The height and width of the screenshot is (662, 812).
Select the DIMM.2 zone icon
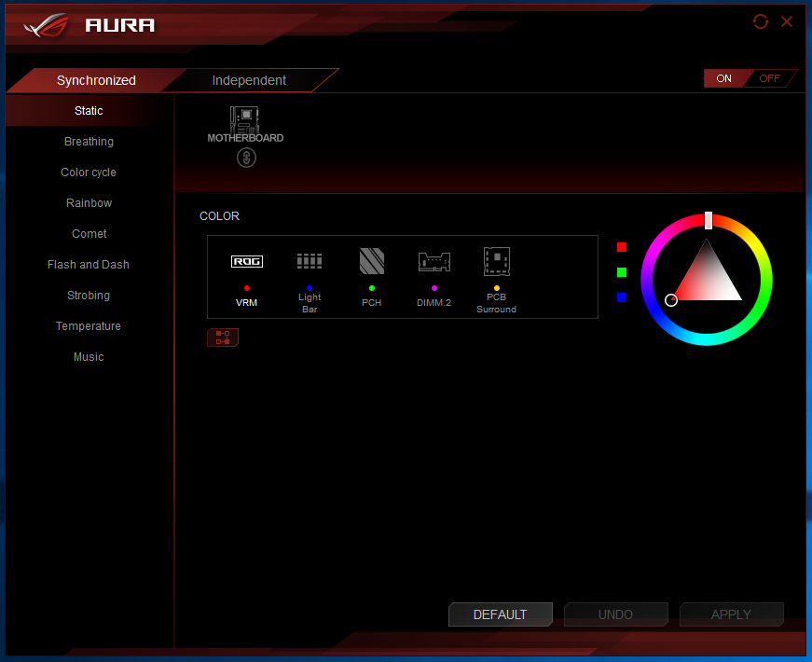[x=434, y=262]
